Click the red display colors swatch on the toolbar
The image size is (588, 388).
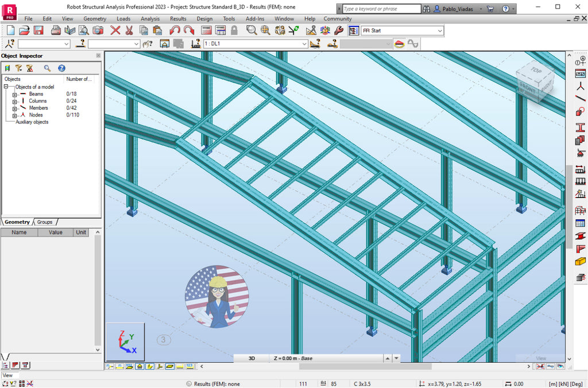[400, 43]
